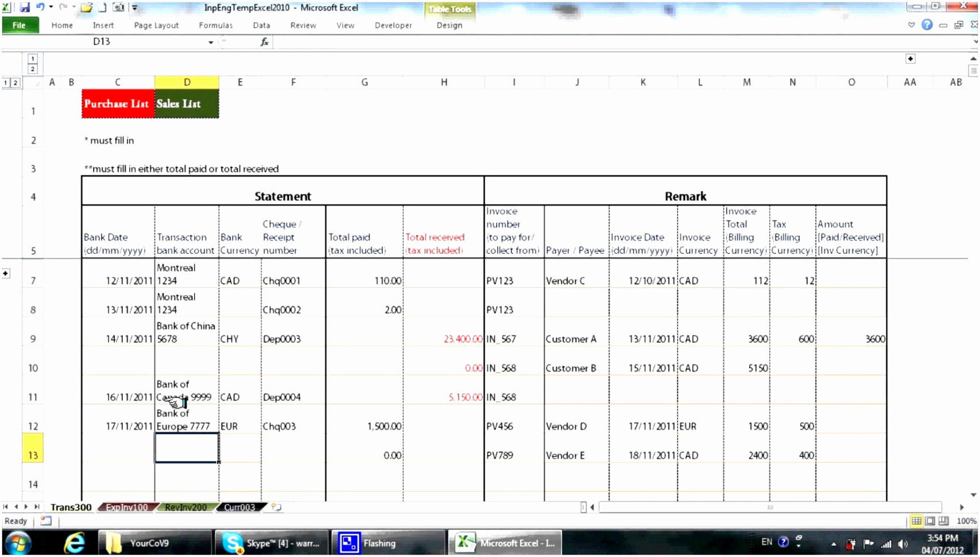This screenshot has height=557, width=980.
Task: Click the New Worksheet icon after Curr003 tab
Action: pyautogui.click(x=276, y=508)
